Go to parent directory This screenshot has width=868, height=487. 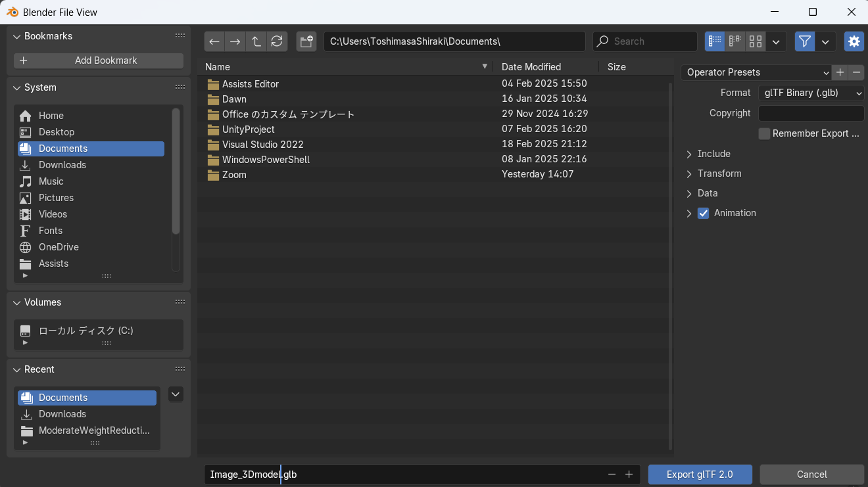(256, 41)
